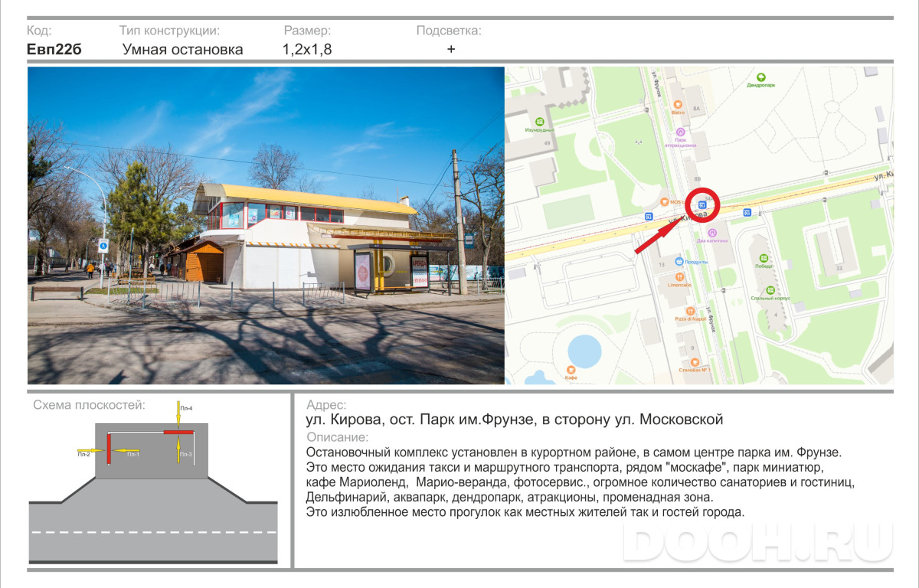Select the Столовая № 1 map marker
Screen dimensions: 919x588
pos(694,362)
